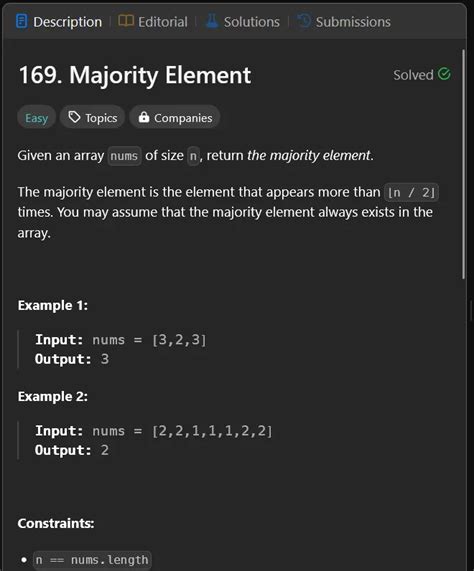Click the Editorial book icon
This screenshot has width=474, height=571.
[126, 21]
